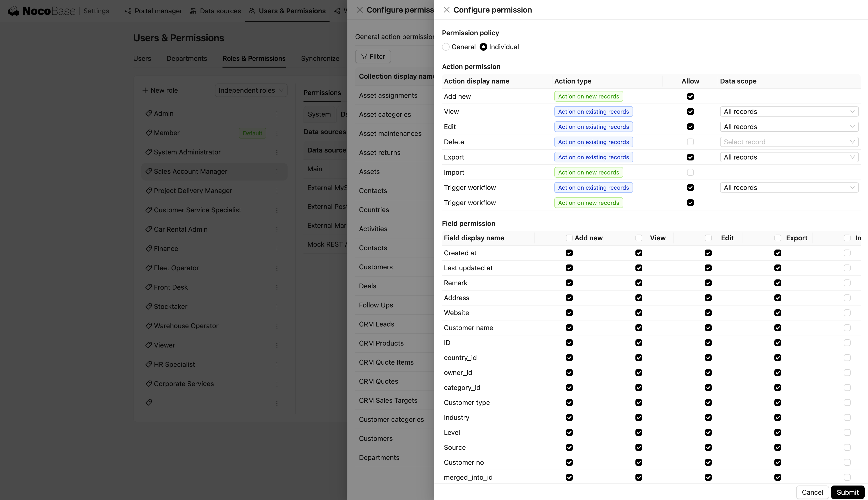Image resolution: width=868 pixels, height=500 pixels.
Task: Uncheck Allow for the Export action
Action: point(690,157)
